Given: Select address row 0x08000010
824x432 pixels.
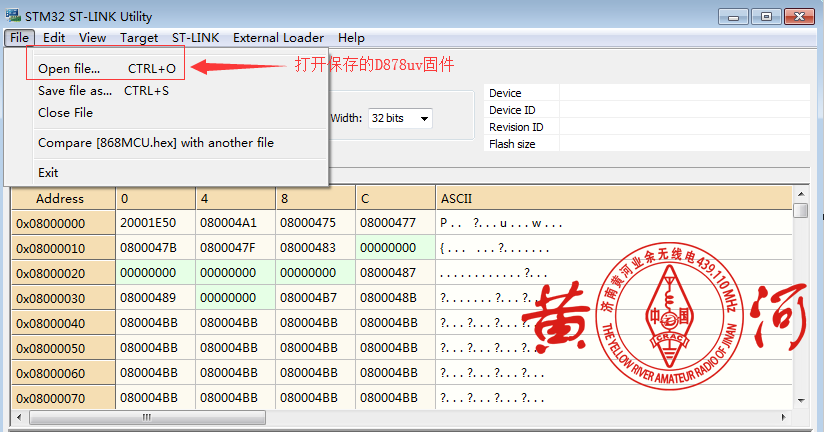Looking at the screenshot, I should click(63, 248).
